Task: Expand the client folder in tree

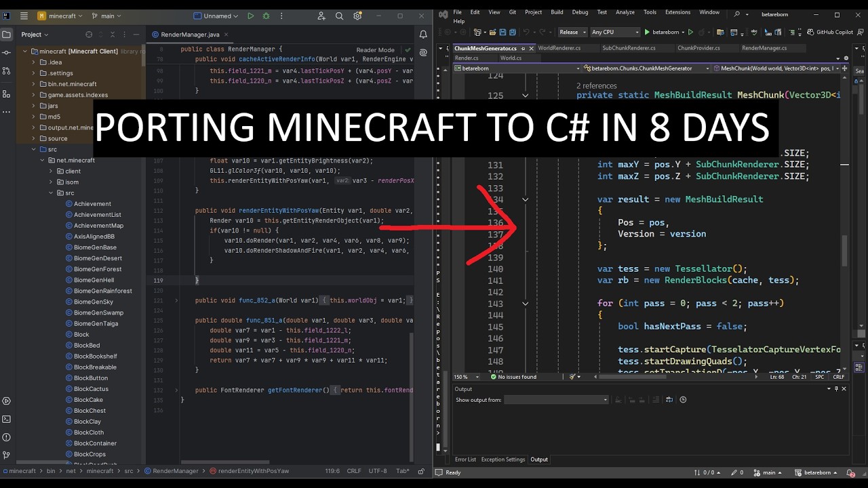Action: click(x=51, y=171)
